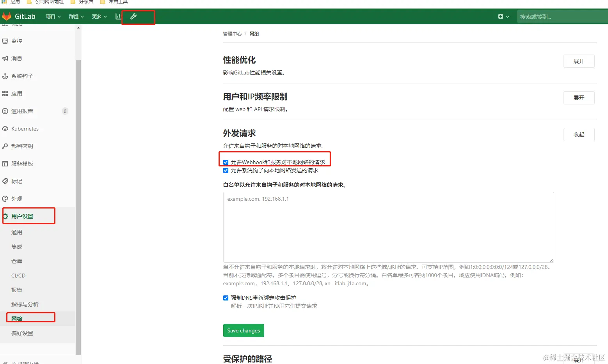Click the 网络 breadcrumb text
Screen dimensions: 608x364
click(254, 34)
